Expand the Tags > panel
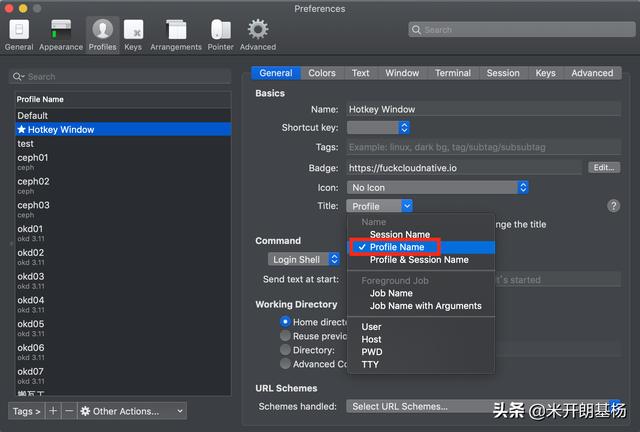The width and height of the screenshot is (640, 432). click(x=26, y=411)
